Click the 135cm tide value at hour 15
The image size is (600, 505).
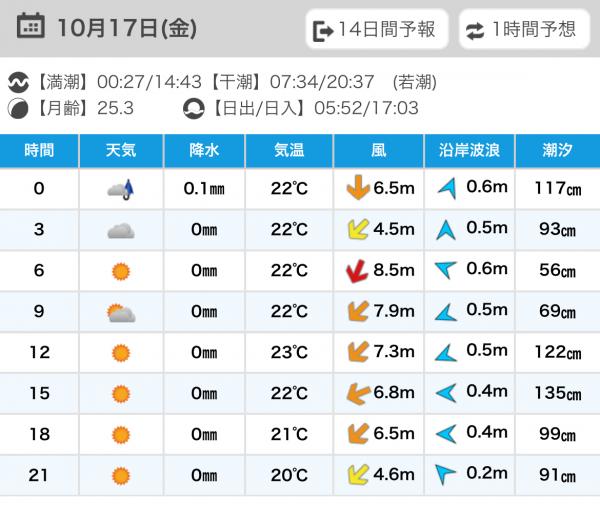click(x=557, y=394)
